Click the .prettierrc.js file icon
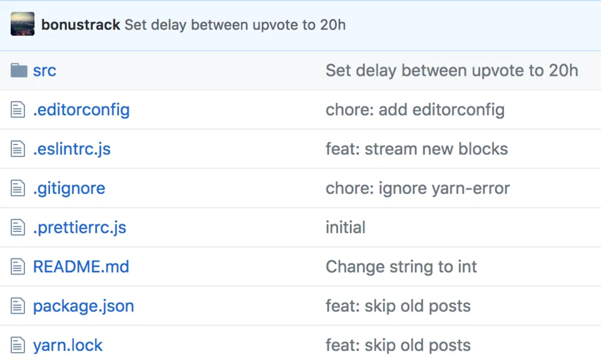The height and width of the screenshot is (364, 601). [x=18, y=228]
